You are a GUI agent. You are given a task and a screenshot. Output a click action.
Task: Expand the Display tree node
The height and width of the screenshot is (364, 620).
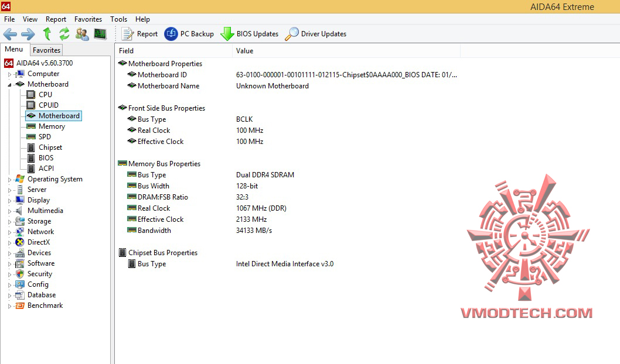tap(9, 201)
